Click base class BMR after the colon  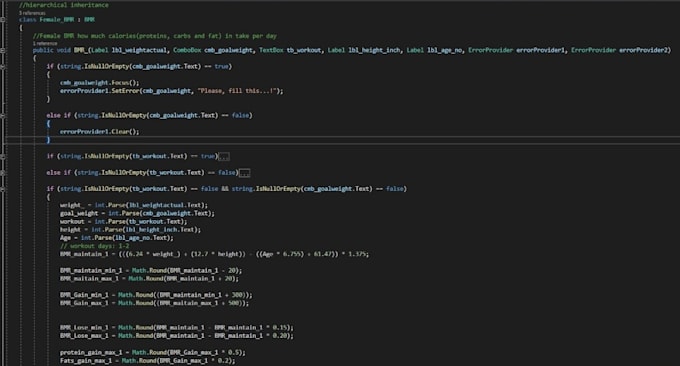coord(89,20)
